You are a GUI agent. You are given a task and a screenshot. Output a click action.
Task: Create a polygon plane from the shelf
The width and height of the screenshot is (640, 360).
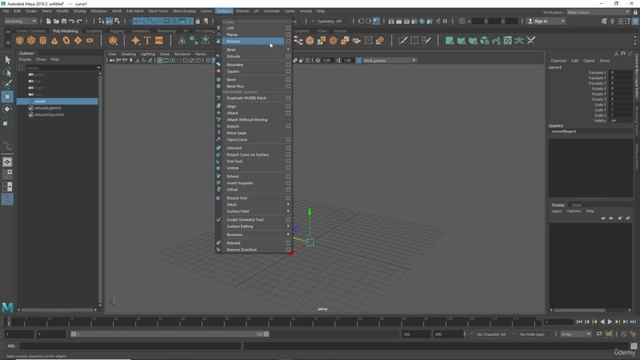coord(78,40)
